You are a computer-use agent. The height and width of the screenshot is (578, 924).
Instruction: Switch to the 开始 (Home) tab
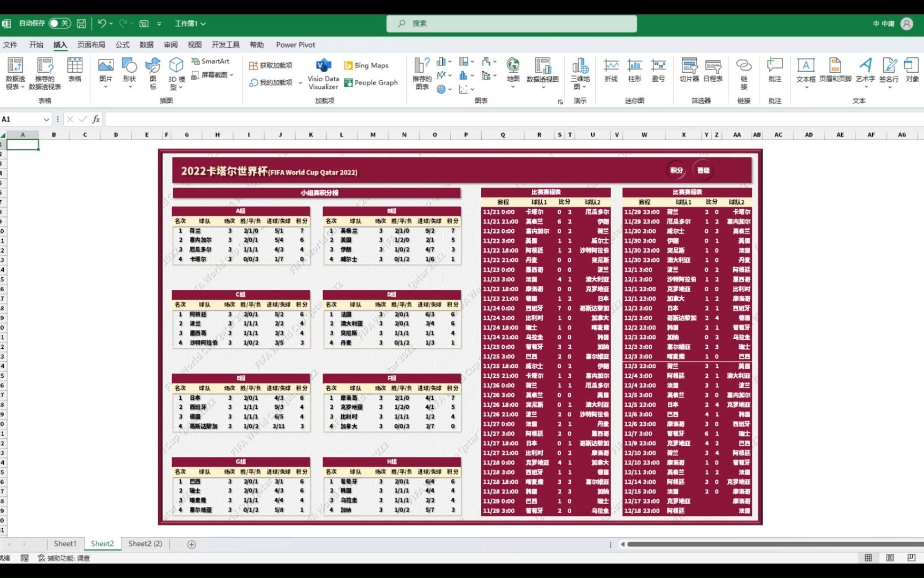[36, 45]
